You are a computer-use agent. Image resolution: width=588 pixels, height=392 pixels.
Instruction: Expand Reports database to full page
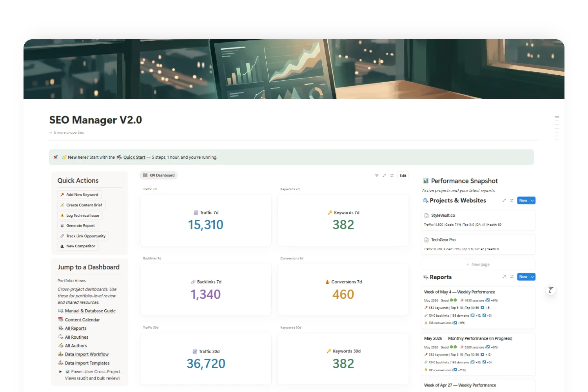504,277
